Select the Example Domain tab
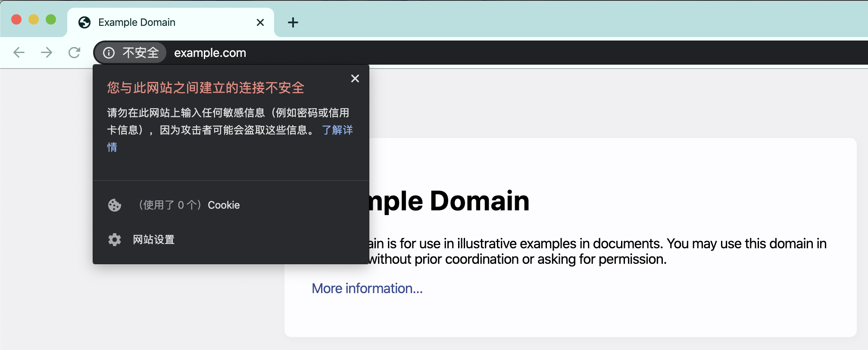Viewport: 868px width, 350px height. pyautogui.click(x=171, y=22)
